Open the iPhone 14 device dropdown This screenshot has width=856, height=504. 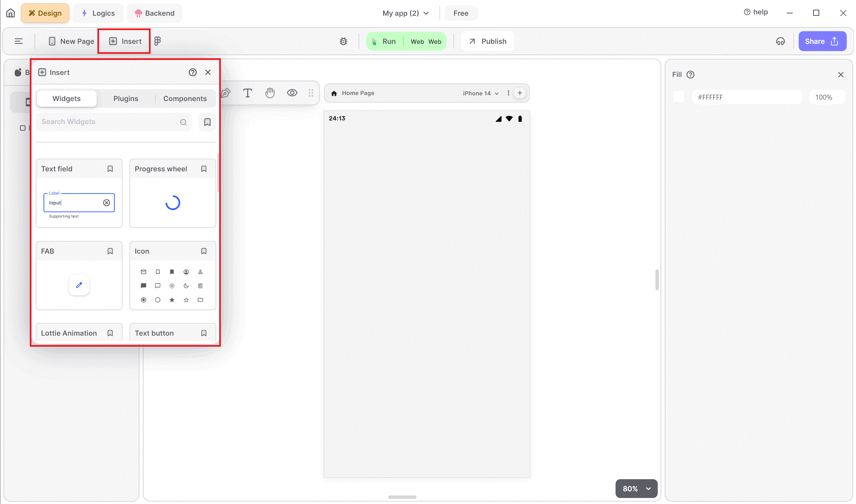click(480, 93)
